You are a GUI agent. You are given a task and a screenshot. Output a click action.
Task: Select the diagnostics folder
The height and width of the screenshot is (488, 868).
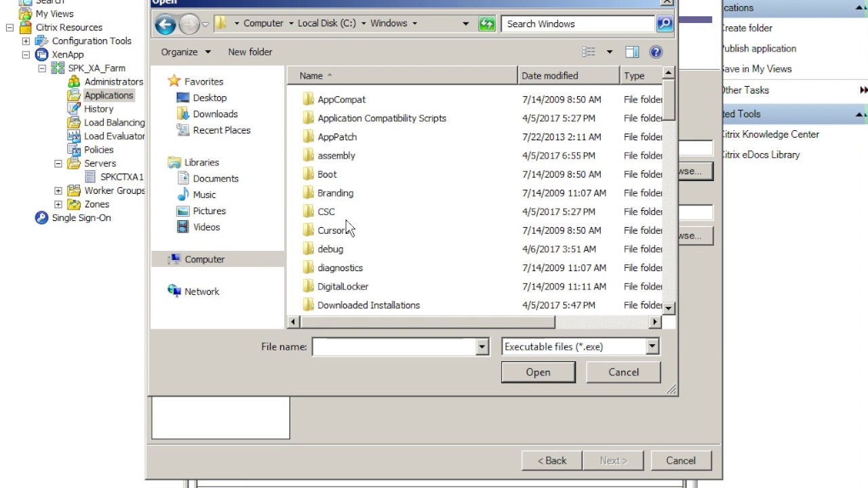pos(340,268)
